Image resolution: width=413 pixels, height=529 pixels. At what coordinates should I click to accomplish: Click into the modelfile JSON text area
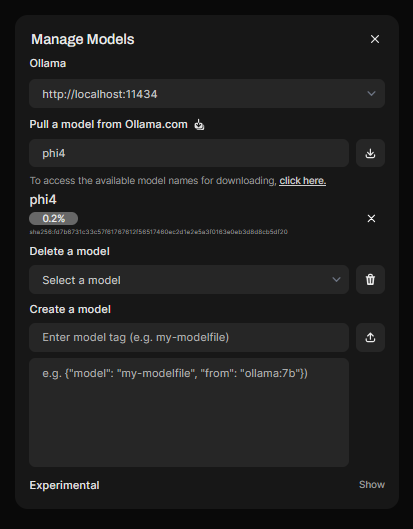click(x=189, y=412)
